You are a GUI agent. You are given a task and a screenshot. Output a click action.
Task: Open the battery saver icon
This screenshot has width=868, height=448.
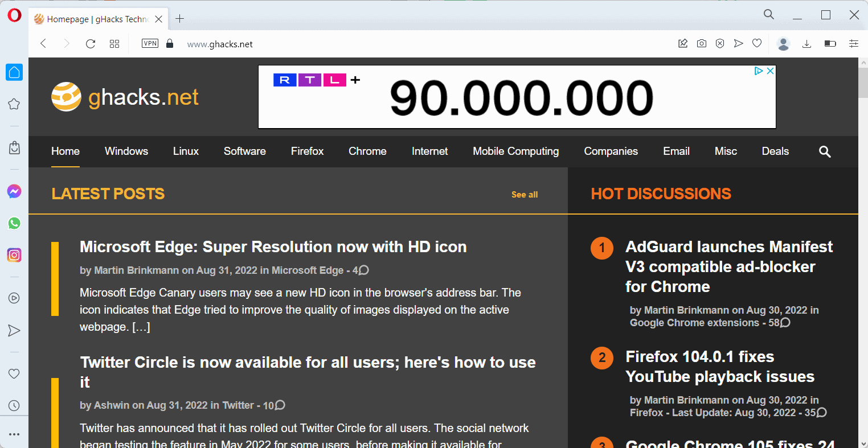click(830, 43)
